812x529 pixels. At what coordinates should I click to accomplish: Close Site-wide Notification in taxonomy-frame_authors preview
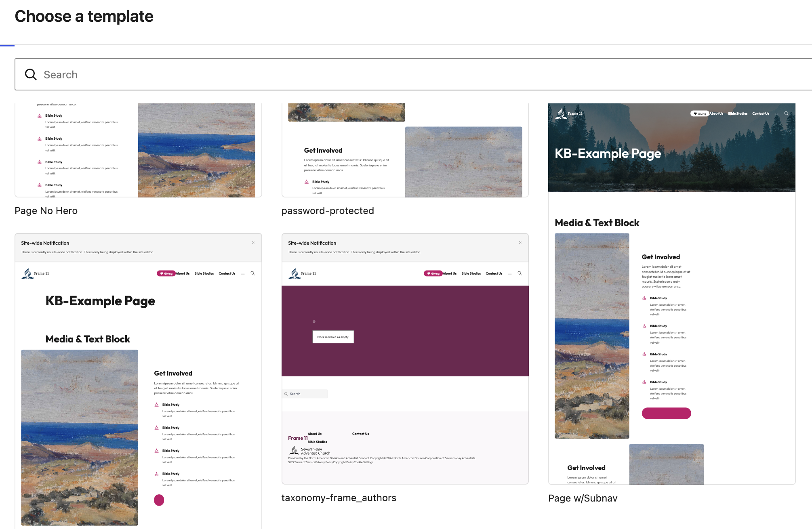tap(520, 243)
